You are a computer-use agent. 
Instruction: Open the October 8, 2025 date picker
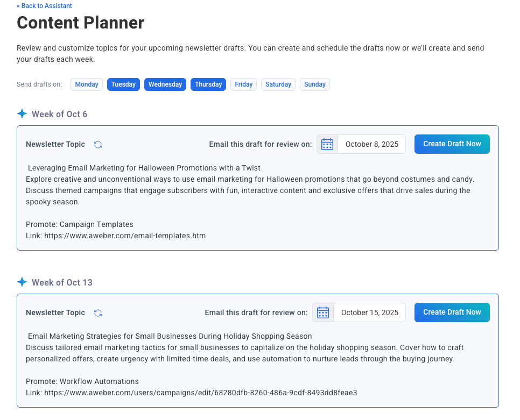tap(371, 144)
